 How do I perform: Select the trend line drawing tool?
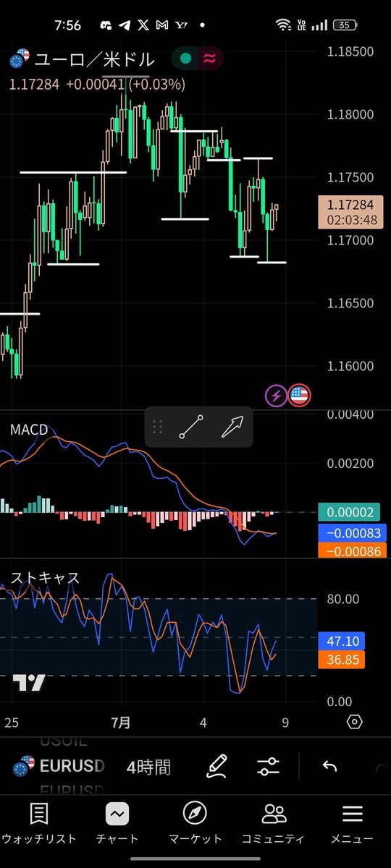point(191,427)
